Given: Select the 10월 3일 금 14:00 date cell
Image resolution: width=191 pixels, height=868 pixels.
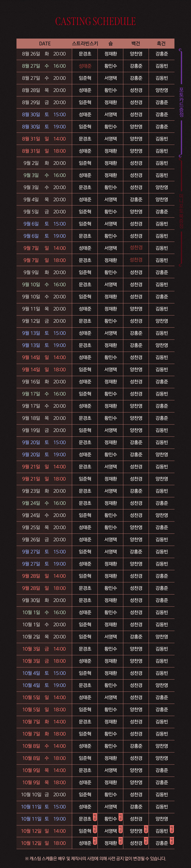Looking at the screenshot, I should click(44, 649).
